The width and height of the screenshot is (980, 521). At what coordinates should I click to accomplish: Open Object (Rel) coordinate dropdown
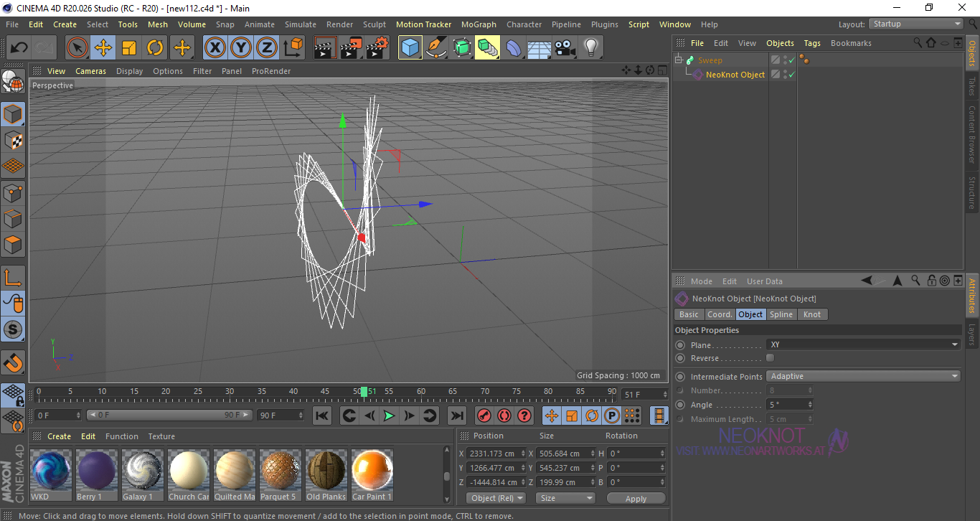click(496, 498)
